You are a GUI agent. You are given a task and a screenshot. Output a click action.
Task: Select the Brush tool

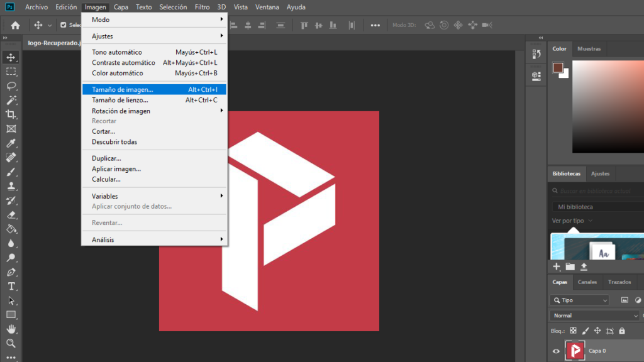[11, 172]
